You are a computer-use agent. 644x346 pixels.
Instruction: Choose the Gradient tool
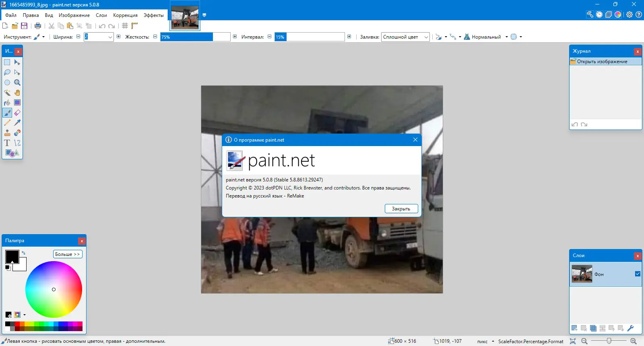click(17, 103)
